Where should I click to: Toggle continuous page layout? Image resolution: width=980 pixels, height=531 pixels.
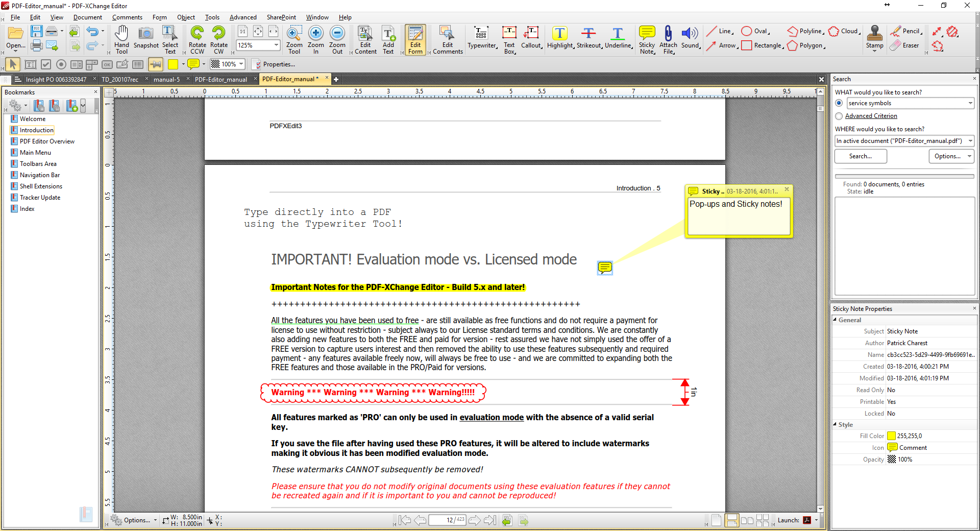pyautogui.click(x=731, y=520)
